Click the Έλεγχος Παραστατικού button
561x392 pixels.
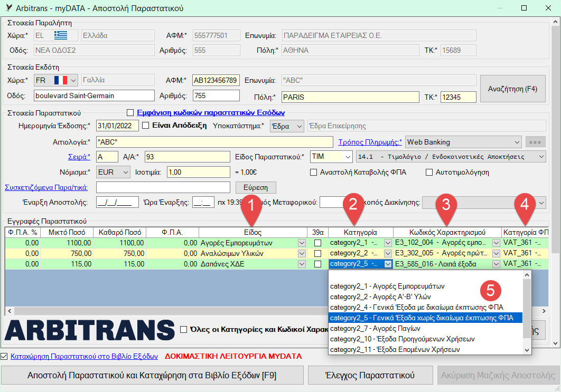pyautogui.click(x=370, y=375)
